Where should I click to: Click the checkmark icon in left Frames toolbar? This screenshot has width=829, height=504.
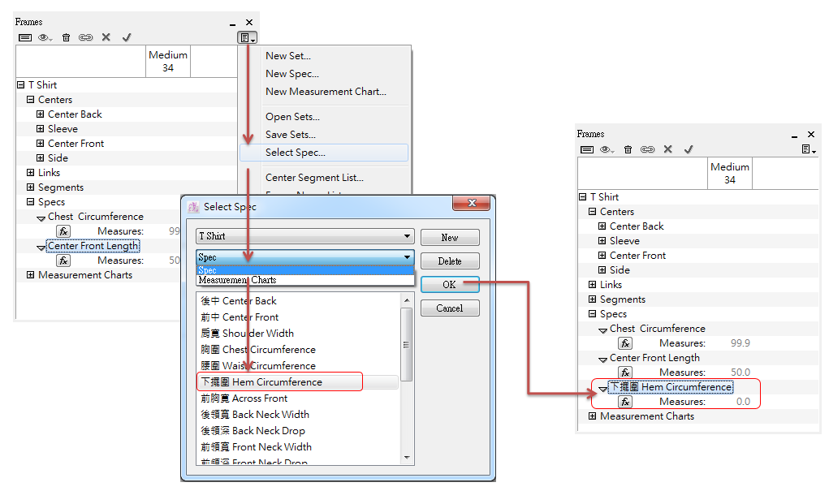pyautogui.click(x=127, y=37)
